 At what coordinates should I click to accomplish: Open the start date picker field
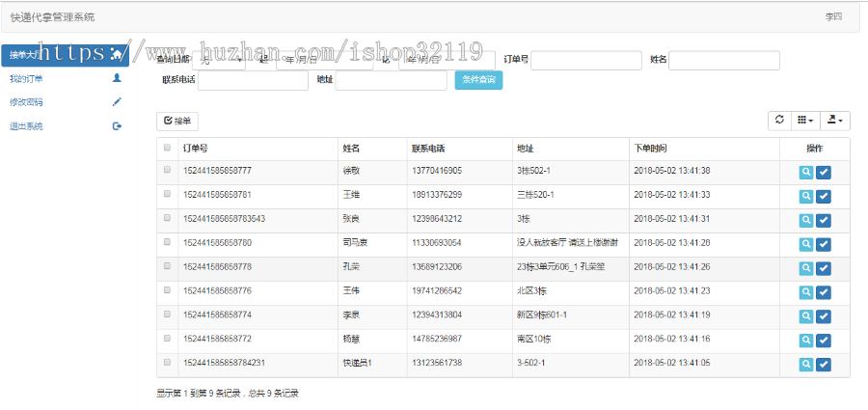(324, 61)
